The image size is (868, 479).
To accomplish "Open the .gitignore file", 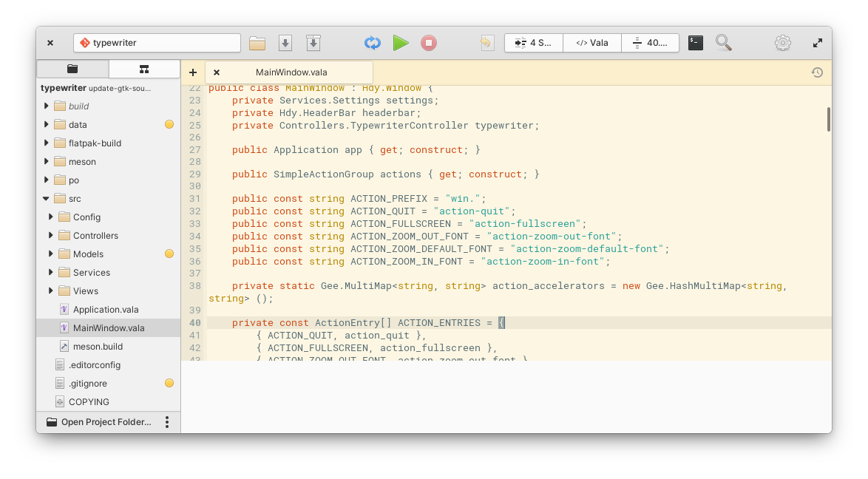I will (109, 383).
